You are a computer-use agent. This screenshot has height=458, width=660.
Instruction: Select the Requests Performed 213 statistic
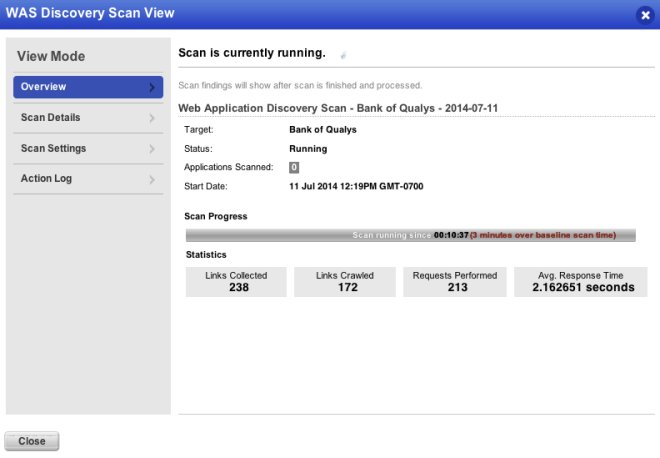pyautogui.click(x=455, y=282)
